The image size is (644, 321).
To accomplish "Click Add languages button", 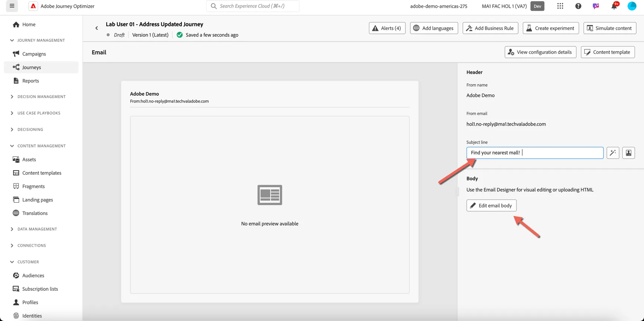I will 434,28.
